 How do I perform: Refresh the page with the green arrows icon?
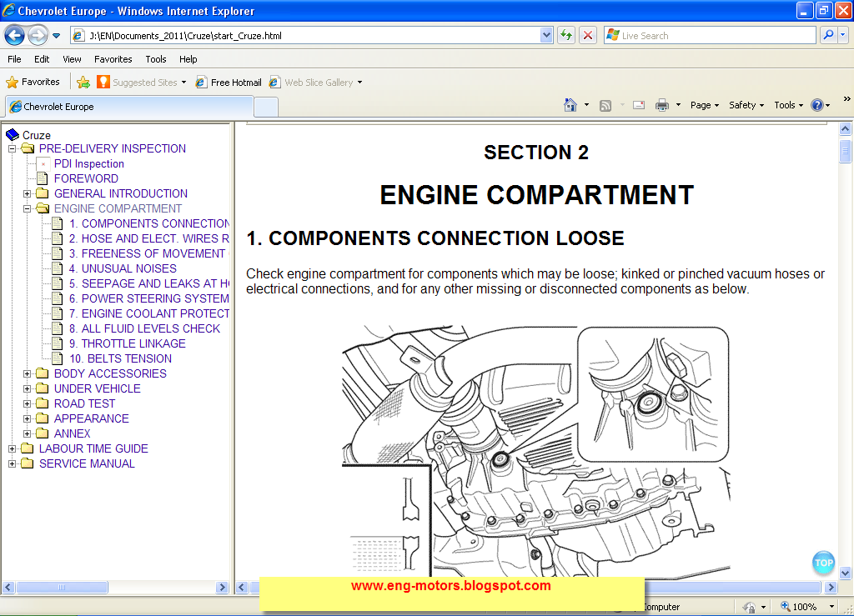pos(566,35)
